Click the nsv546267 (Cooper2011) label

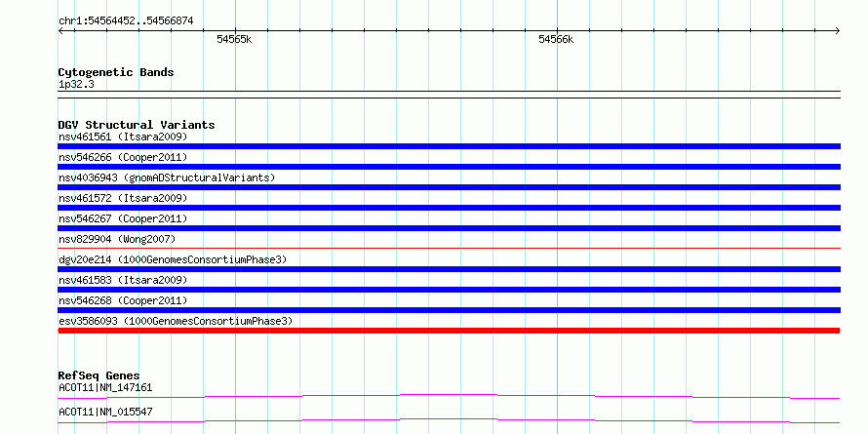[x=123, y=218]
